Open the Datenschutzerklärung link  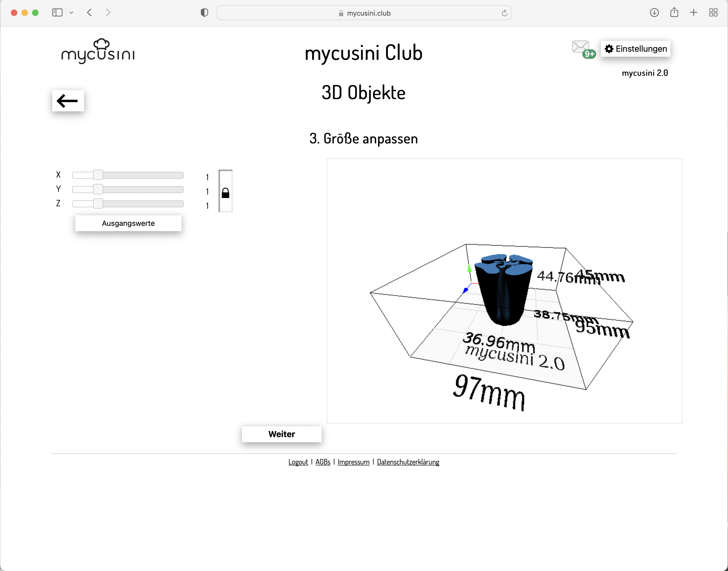pyautogui.click(x=408, y=462)
